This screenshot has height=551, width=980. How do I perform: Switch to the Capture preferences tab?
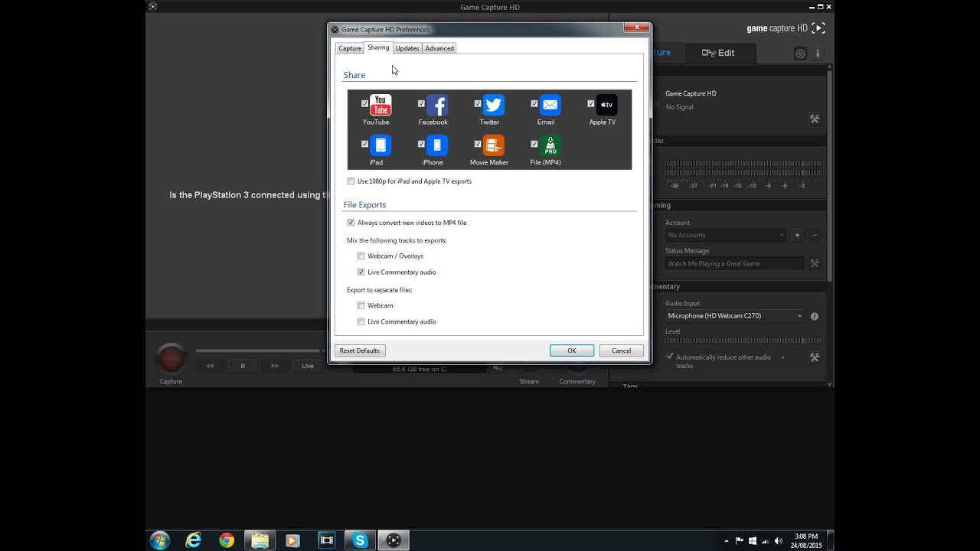click(x=350, y=48)
